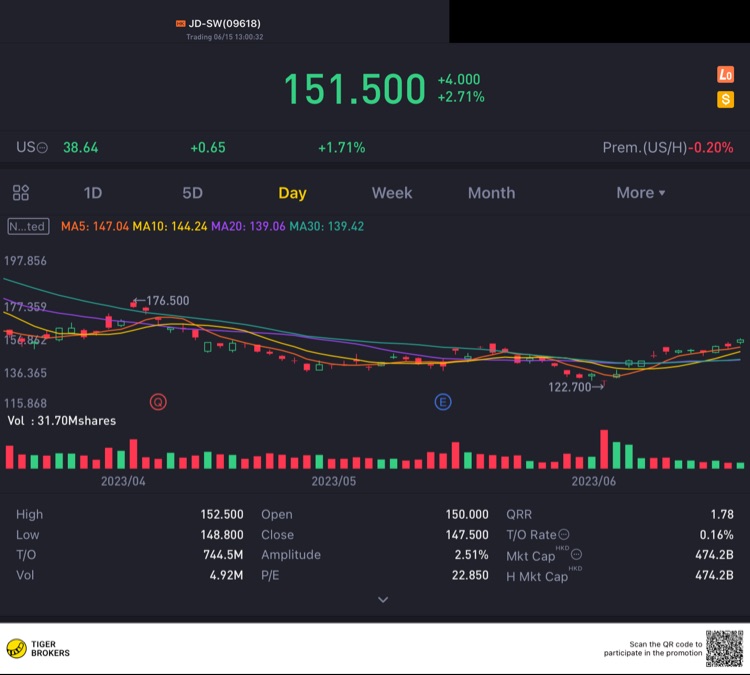This screenshot has height=675, width=750.
Task: Expand quote details with down chevron
Action: pyautogui.click(x=383, y=599)
